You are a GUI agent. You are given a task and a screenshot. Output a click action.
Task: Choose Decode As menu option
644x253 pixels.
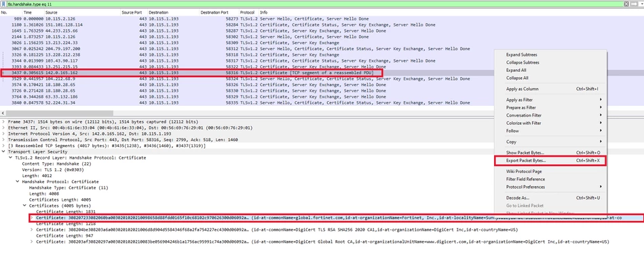(551, 198)
